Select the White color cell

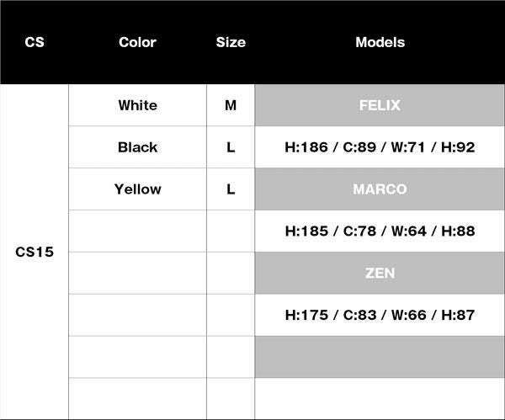(x=137, y=105)
